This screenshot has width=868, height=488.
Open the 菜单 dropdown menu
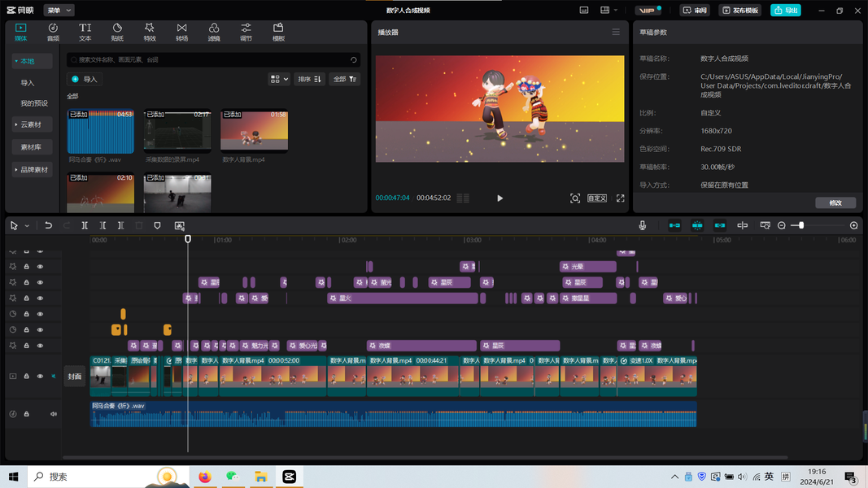click(59, 10)
